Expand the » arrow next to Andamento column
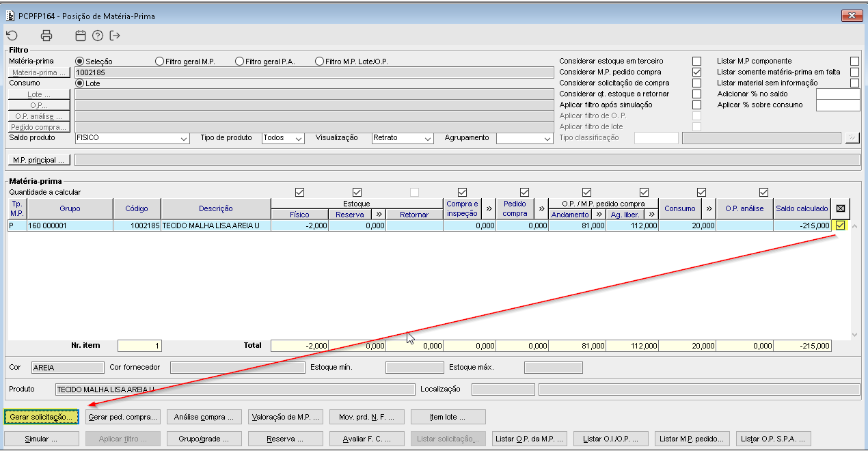 coord(599,214)
